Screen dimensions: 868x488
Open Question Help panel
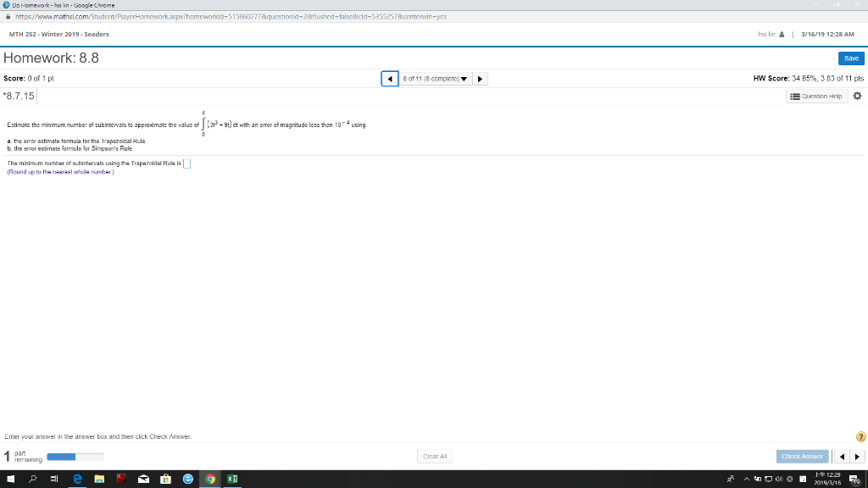[x=816, y=96]
